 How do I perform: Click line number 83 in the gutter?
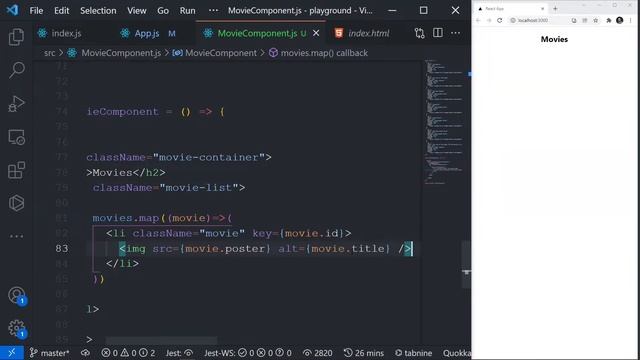point(62,249)
